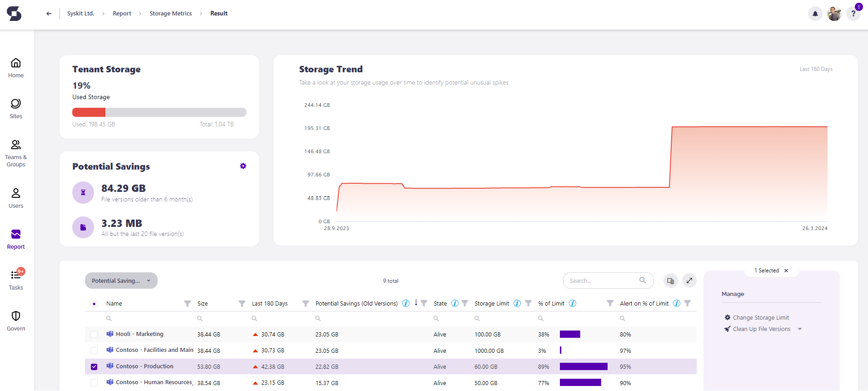
Task: Filter the % of Limit column
Action: [610, 303]
